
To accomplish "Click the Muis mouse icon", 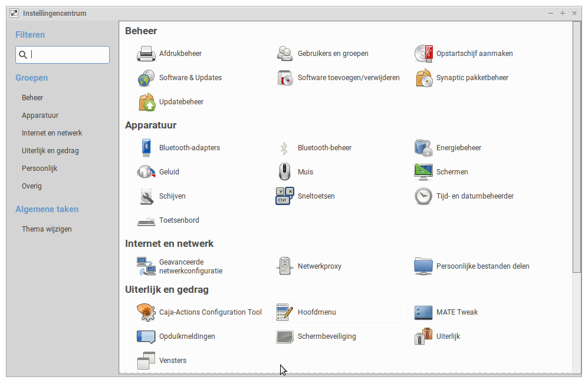I will (x=285, y=172).
